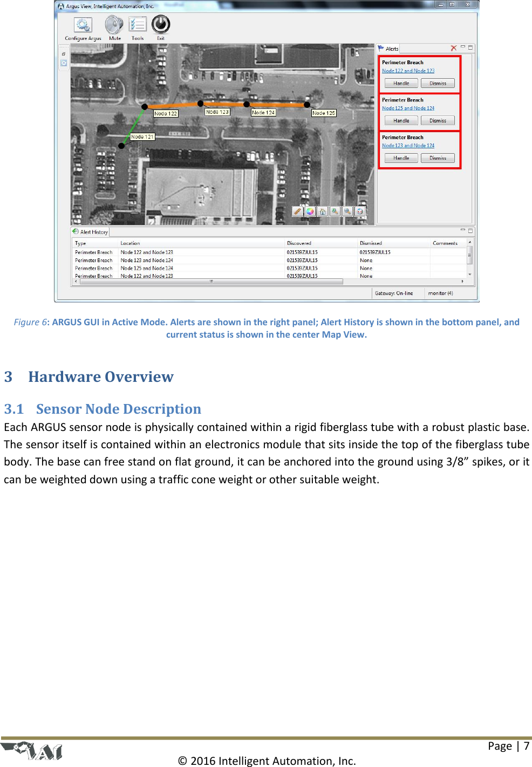532x767 pixels.
Task: Click Handle for Node 123 and Node 124 alert
Action: coord(401,157)
